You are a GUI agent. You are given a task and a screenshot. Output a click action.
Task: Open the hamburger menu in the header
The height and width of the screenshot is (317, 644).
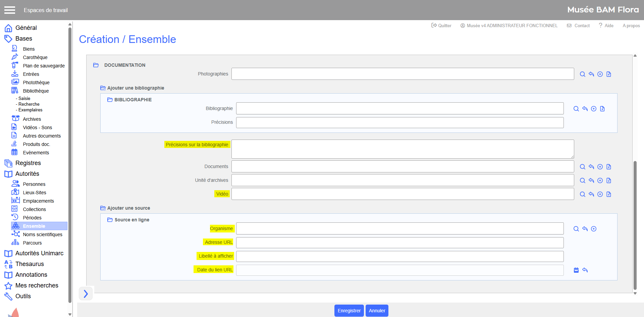point(10,10)
